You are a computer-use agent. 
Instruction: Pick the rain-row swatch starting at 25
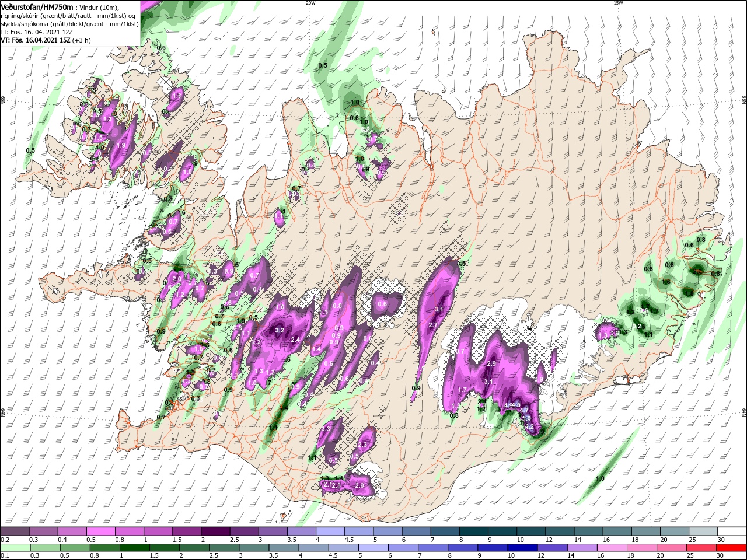click(x=702, y=548)
